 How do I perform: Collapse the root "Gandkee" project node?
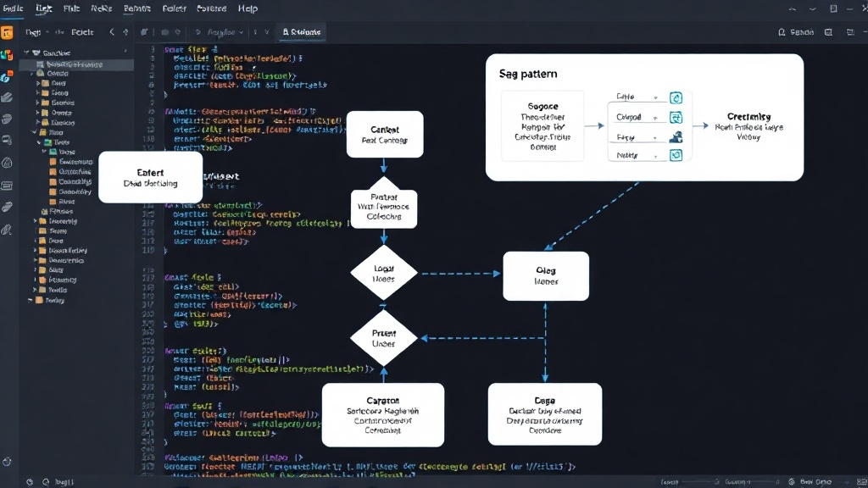[x=26, y=53]
